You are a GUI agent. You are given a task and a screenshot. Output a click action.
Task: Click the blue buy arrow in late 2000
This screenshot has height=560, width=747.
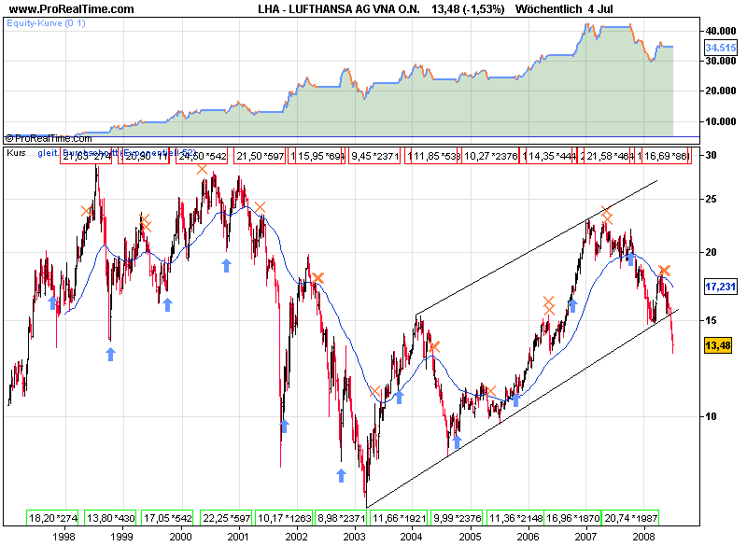tap(226, 266)
